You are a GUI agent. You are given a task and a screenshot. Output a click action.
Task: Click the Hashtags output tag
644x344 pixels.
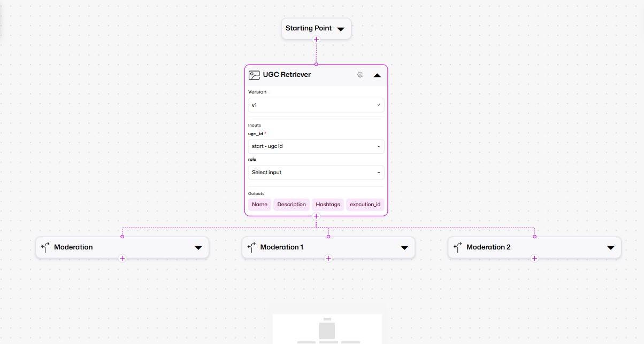pos(327,205)
